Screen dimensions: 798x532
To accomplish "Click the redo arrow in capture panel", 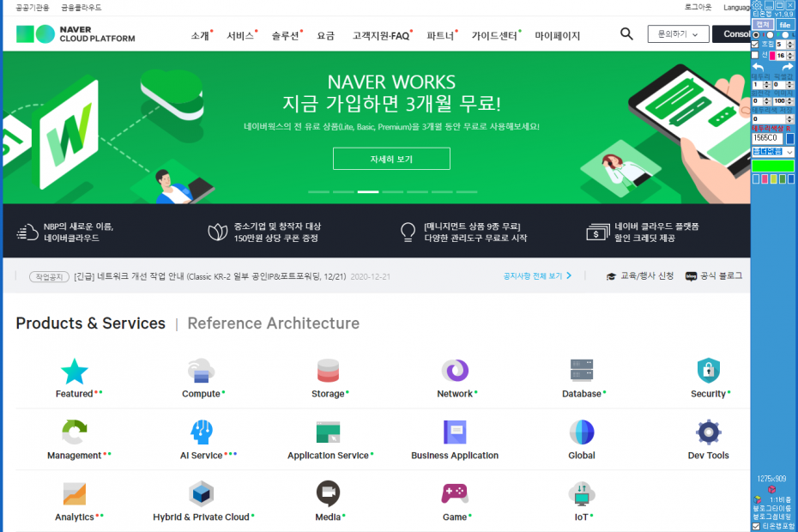I will pyautogui.click(x=788, y=67).
